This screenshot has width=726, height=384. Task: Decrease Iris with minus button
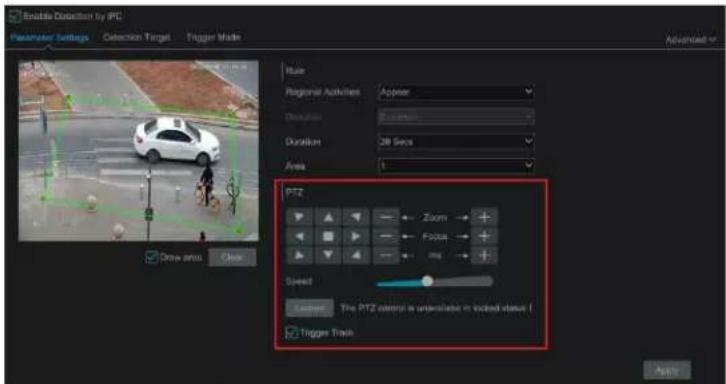386,255
